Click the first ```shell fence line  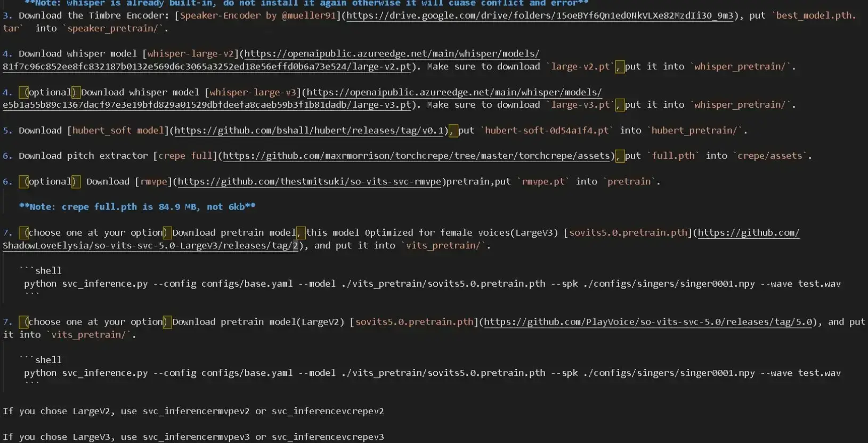tap(40, 271)
